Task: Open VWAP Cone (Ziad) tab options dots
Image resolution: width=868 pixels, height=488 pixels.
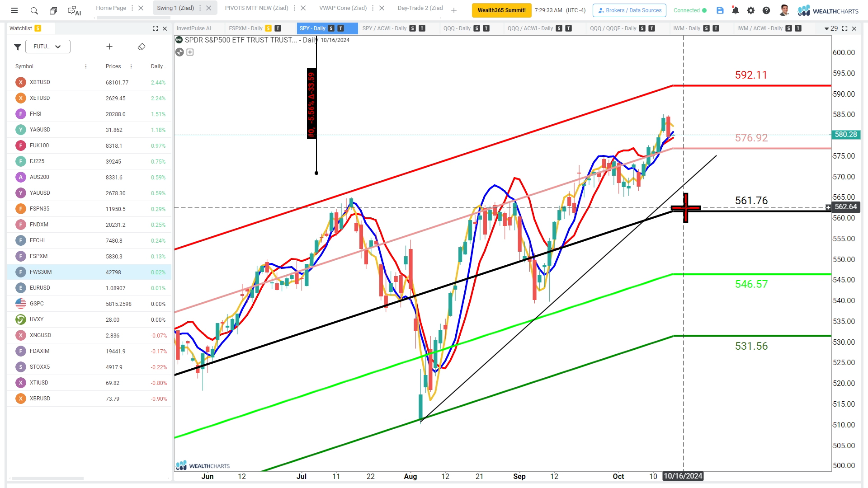Action: (373, 8)
